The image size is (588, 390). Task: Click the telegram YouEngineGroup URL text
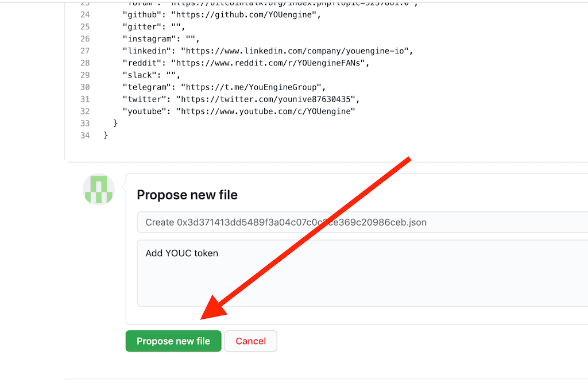pyautogui.click(x=252, y=87)
